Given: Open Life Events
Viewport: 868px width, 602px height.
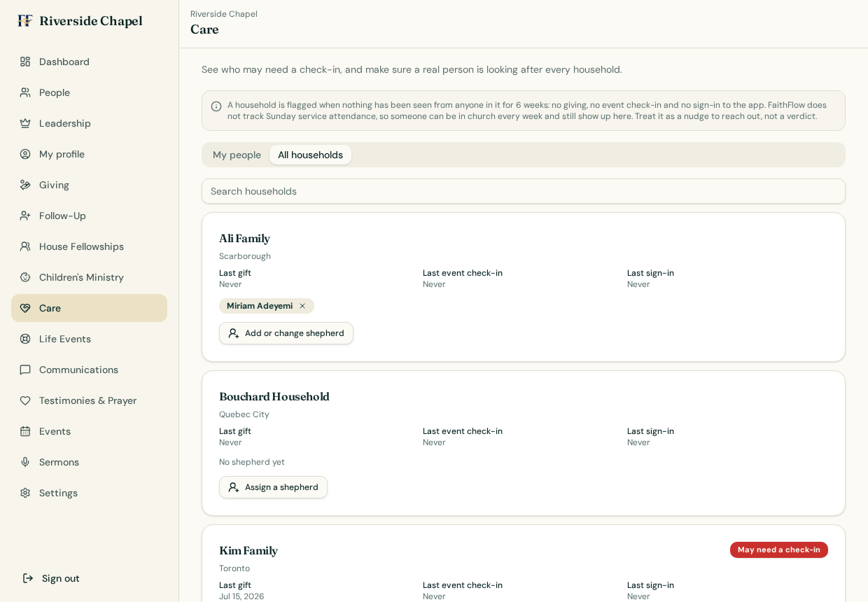Looking at the screenshot, I should tap(89, 339).
